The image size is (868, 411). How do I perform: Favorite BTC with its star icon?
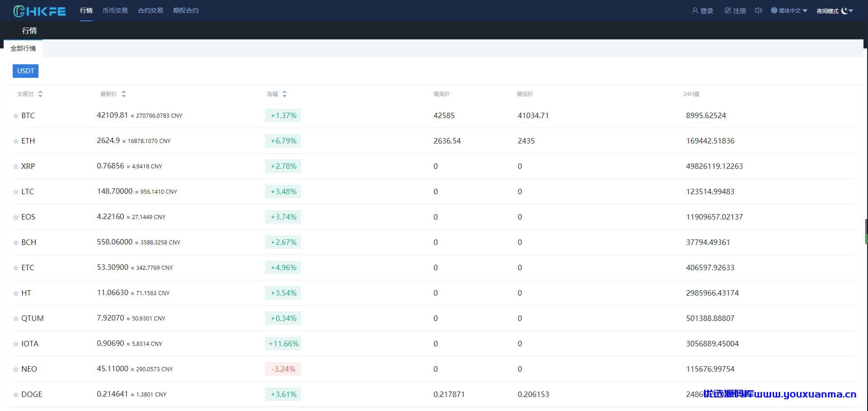coord(16,116)
